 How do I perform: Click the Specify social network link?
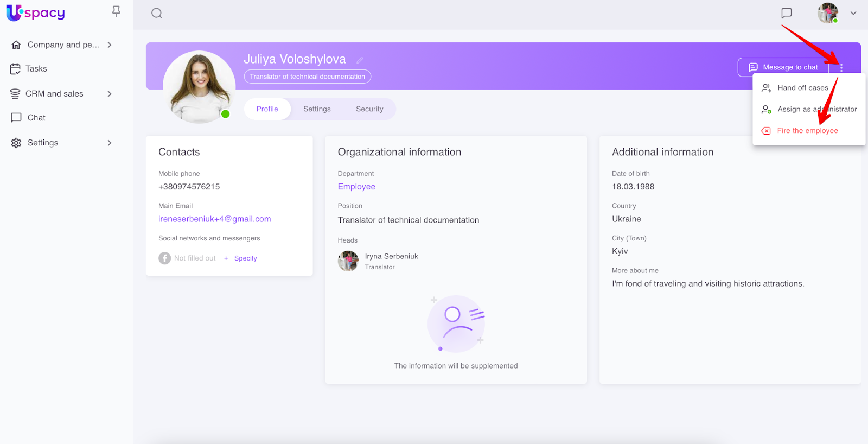pos(245,258)
